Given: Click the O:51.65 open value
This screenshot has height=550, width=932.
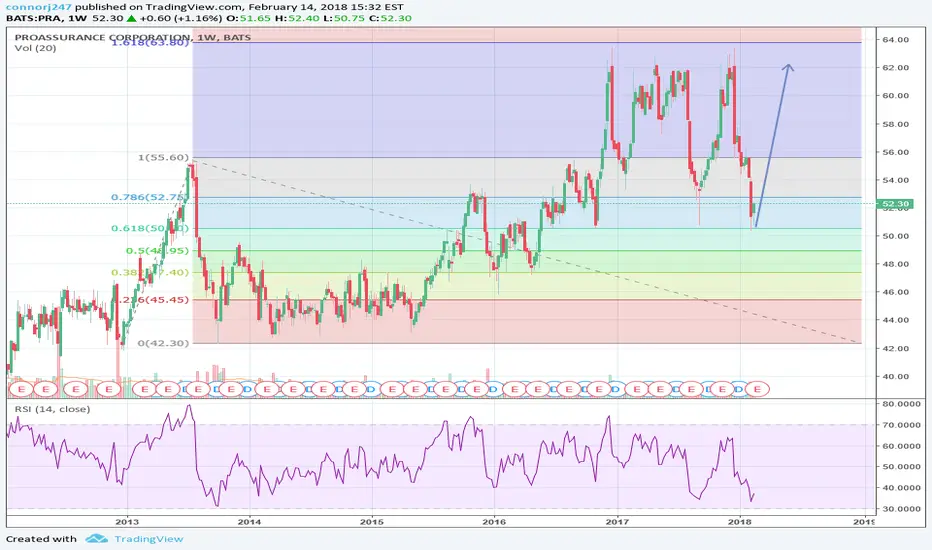Looking at the screenshot, I should (248, 18).
